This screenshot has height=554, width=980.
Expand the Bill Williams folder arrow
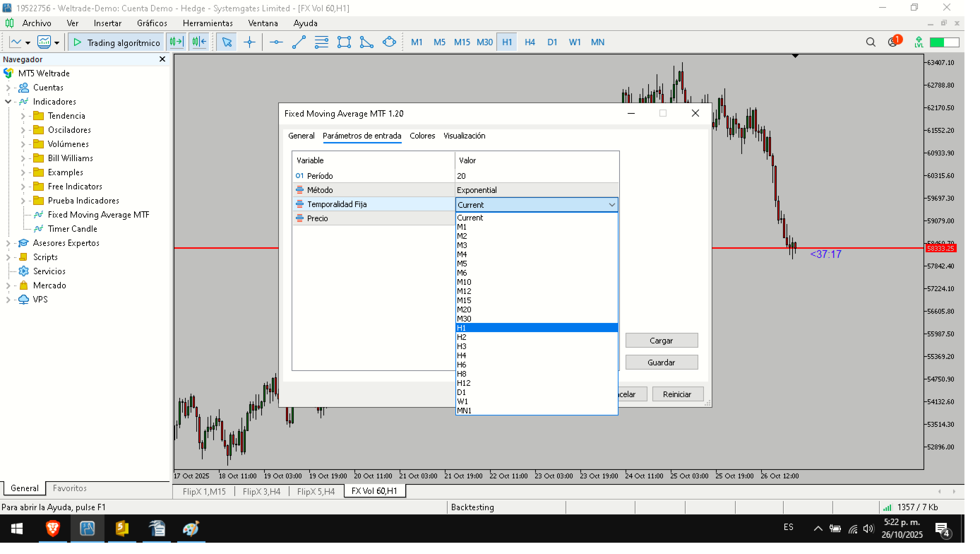pos(23,158)
